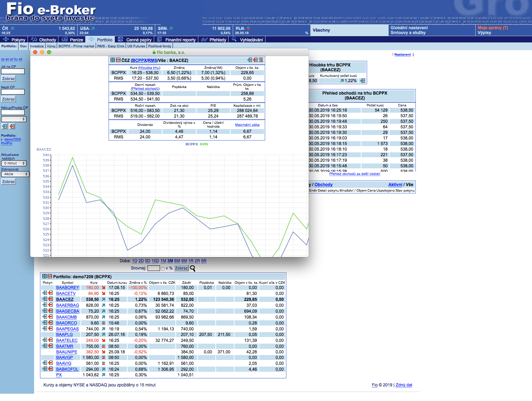Click the 'Zdroj dat' footer link
The image size is (532, 401).
coord(404,385)
